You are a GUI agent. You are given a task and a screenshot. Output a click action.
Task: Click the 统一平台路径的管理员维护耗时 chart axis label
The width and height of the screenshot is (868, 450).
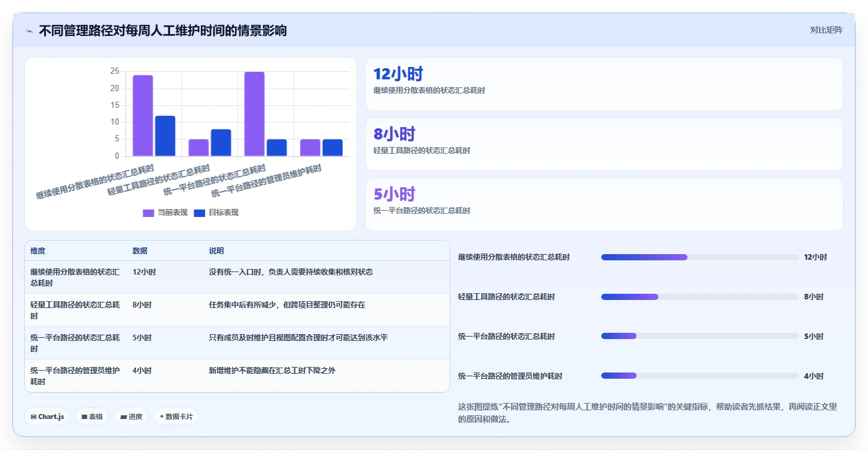[267, 180]
